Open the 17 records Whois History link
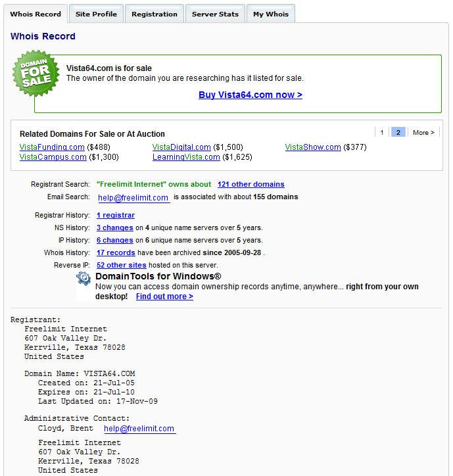This screenshot has width=453, height=476. point(116,252)
